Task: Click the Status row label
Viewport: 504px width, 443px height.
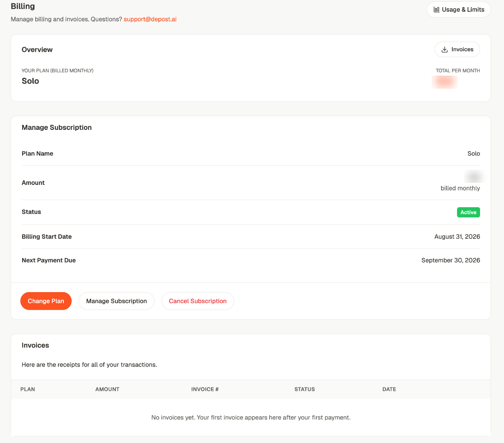Action: coord(31,212)
